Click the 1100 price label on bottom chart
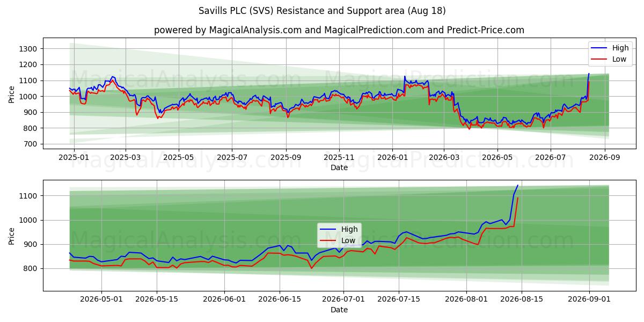Image resolution: width=644 pixels, height=322 pixels. tap(28, 196)
